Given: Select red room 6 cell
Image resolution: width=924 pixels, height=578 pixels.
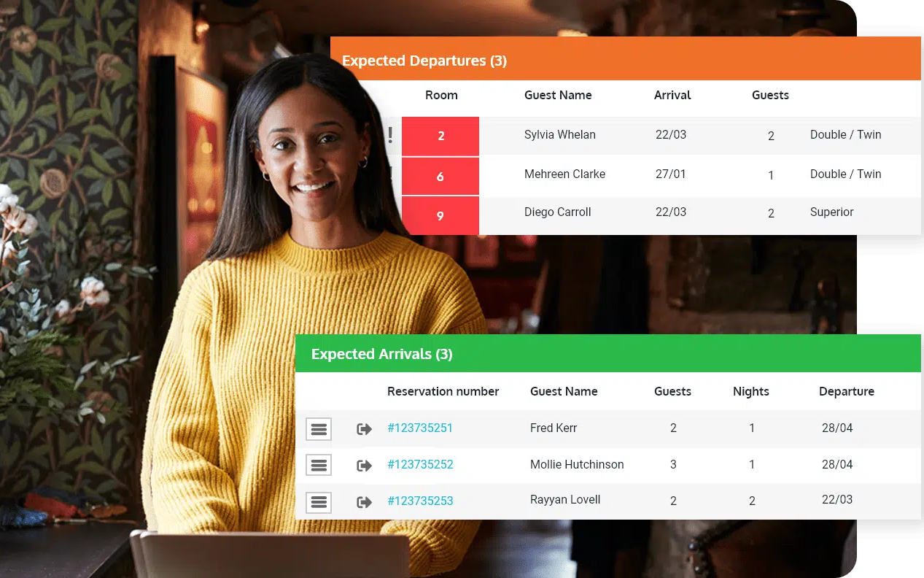Looking at the screenshot, I should [x=440, y=177].
